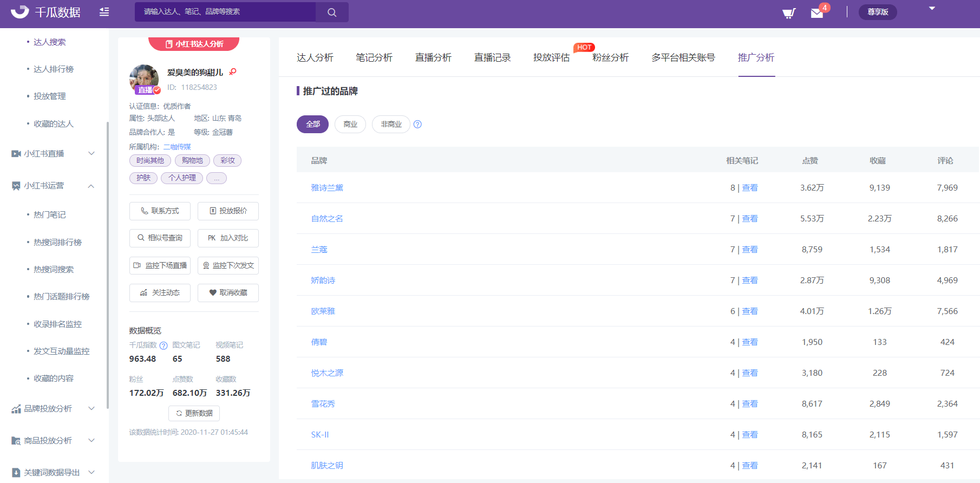Open the mail notifications icon
This screenshot has height=483, width=980.
817,13
